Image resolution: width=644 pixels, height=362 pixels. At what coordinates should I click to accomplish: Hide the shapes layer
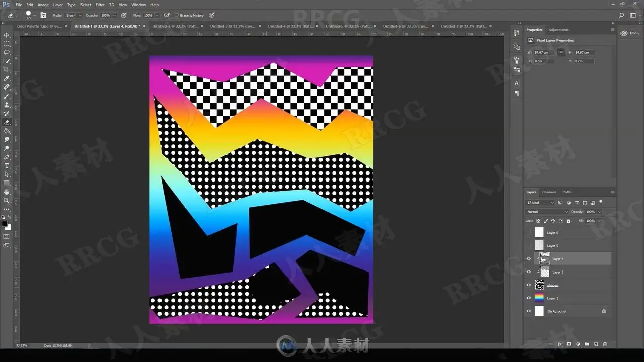click(x=528, y=285)
